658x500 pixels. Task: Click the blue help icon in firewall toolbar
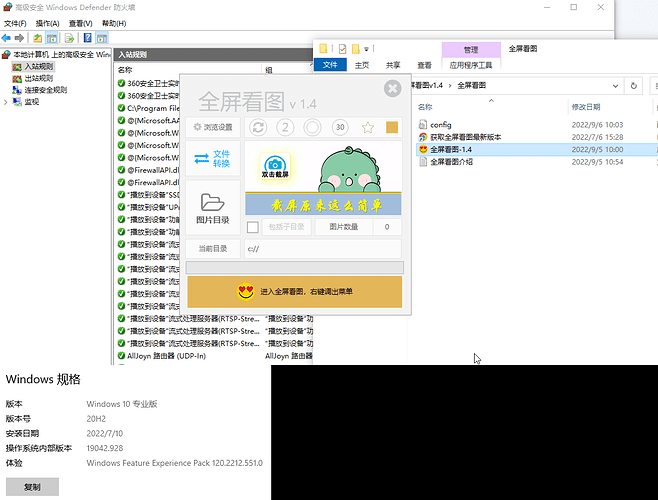tap(87, 38)
